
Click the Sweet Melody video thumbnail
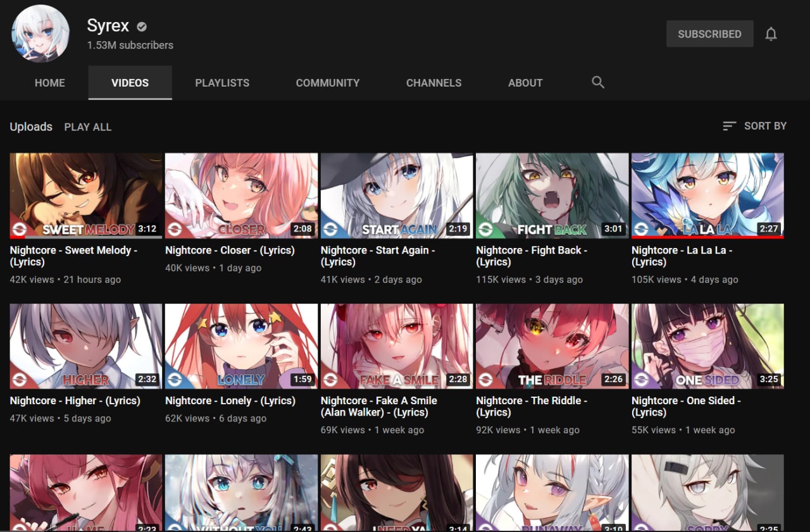86,195
